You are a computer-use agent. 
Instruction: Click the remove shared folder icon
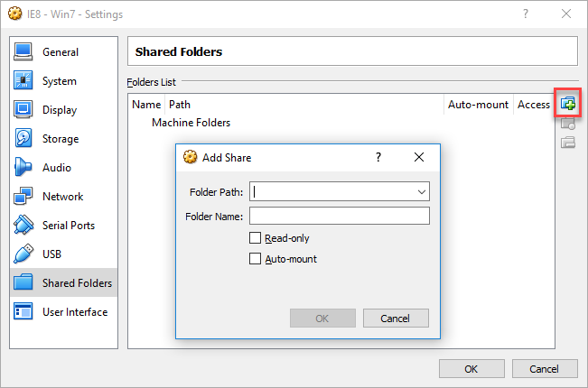tap(567, 142)
